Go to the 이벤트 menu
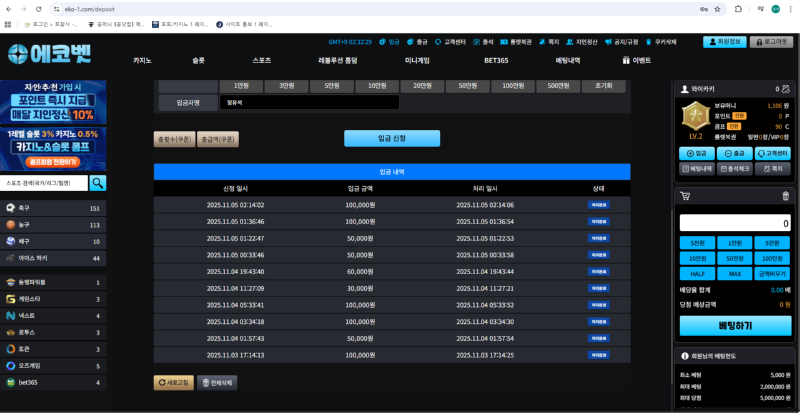 637,60
